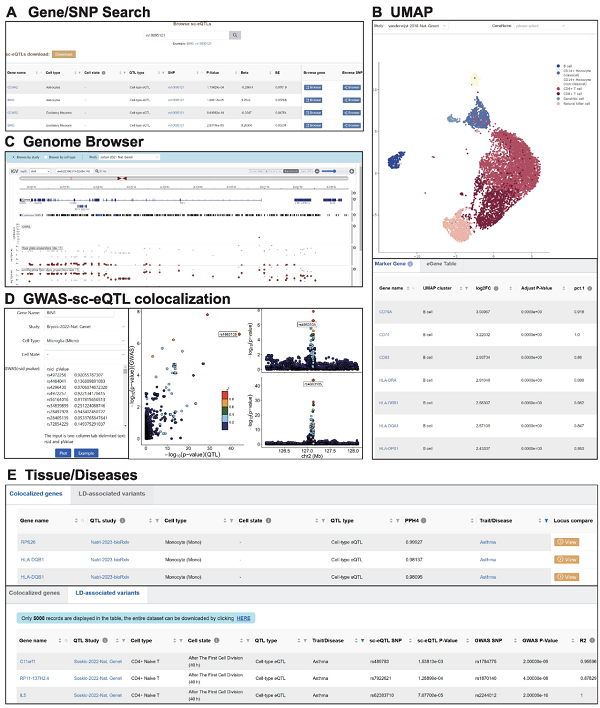Click the filter icon on Trait/Disease column
This screenshot has height=708, width=600.
pyautogui.click(x=545, y=519)
